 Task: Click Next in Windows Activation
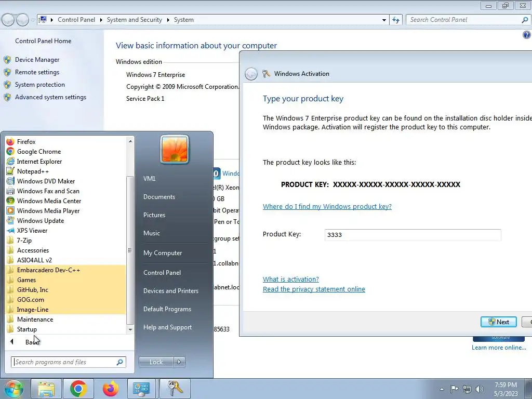pos(498,322)
